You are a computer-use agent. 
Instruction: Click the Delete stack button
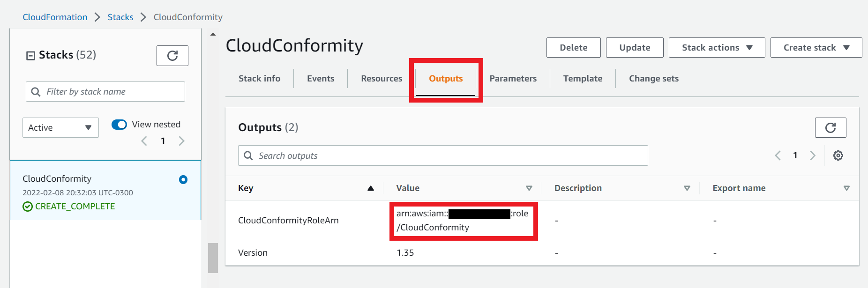coord(573,48)
